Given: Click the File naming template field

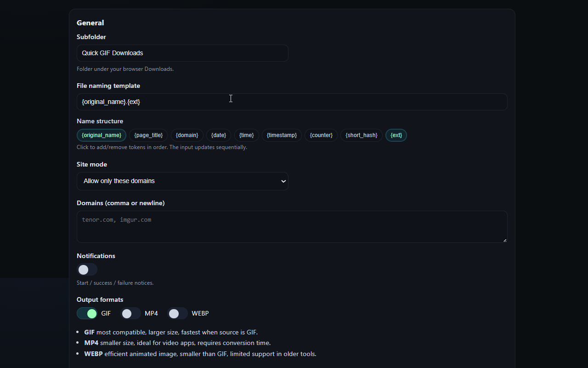Looking at the screenshot, I should coord(292,102).
